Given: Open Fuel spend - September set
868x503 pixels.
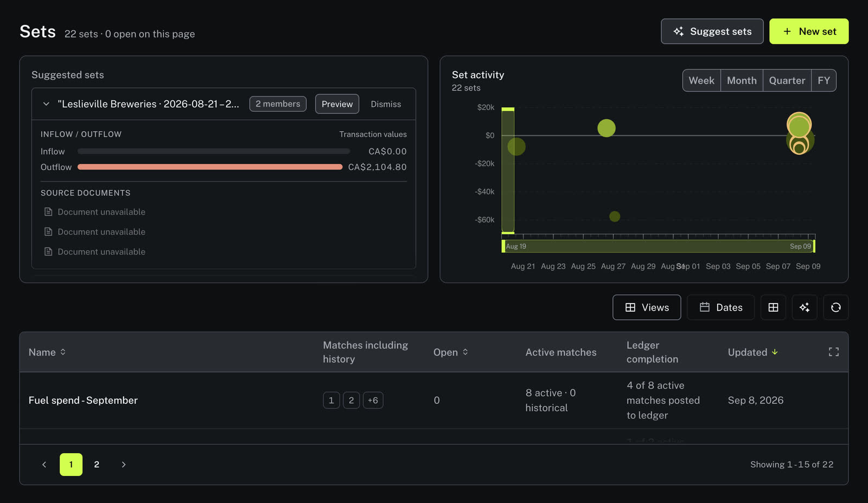Looking at the screenshot, I should pos(83,400).
